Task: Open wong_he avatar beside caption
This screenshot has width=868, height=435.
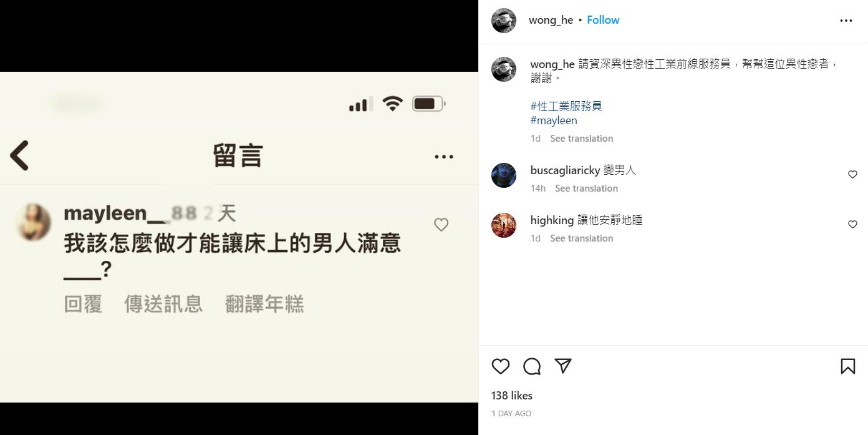Action: coord(504,69)
